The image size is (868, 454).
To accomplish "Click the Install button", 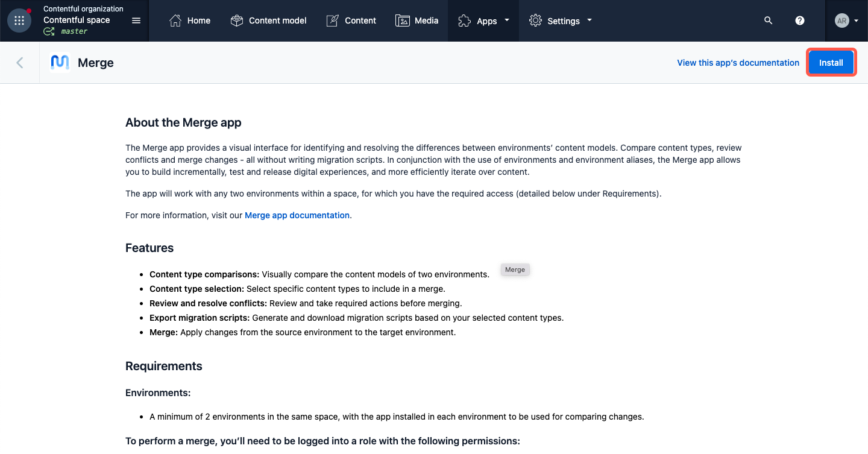I will pyautogui.click(x=831, y=62).
